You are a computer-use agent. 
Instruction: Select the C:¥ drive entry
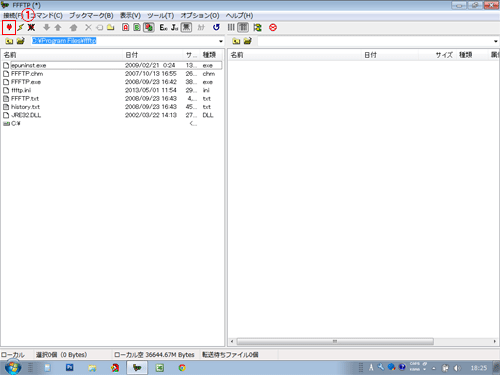112,124
